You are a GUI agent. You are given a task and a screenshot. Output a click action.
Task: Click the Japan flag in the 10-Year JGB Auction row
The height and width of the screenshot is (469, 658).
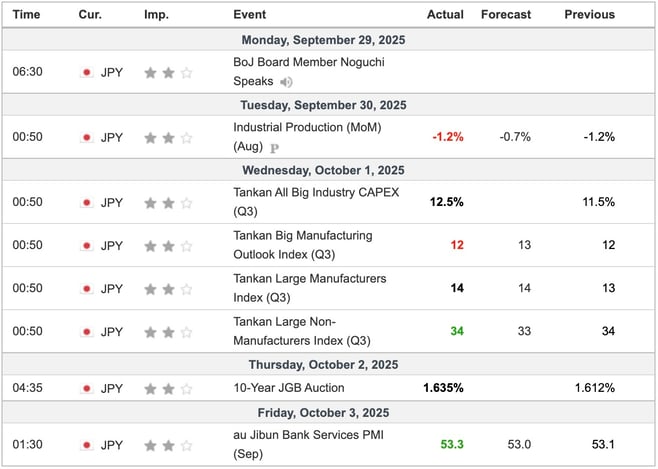pyautogui.click(x=86, y=388)
